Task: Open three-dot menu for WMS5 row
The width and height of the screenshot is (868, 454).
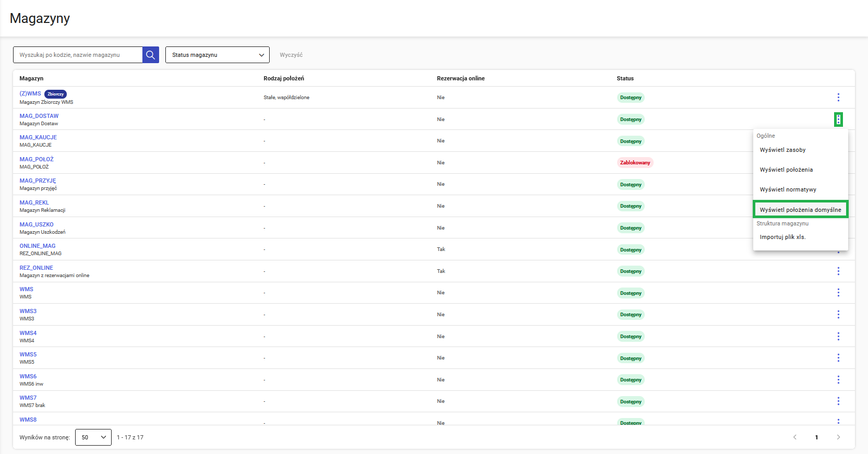Action: 838,358
